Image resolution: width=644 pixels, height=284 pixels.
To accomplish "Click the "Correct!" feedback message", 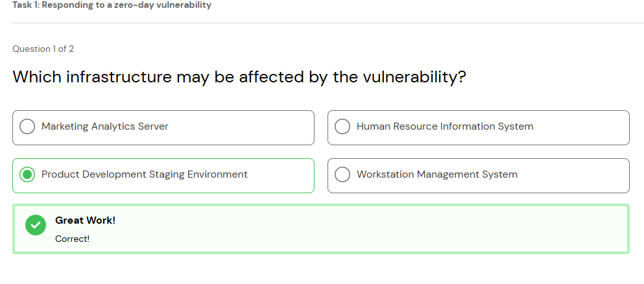I will click(72, 239).
